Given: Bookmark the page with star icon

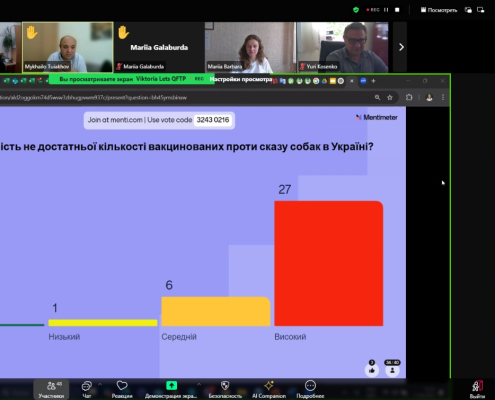Looking at the screenshot, I should (390, 97).
